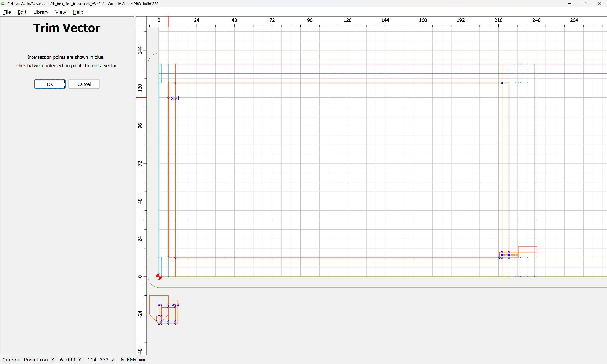Open the Library menu

coord(41,12)
